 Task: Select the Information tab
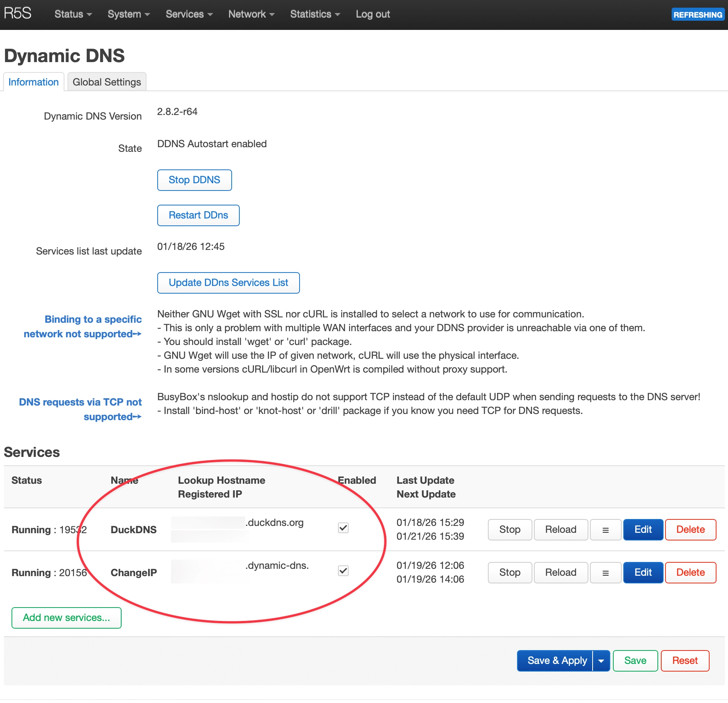[x=34, y=82]
